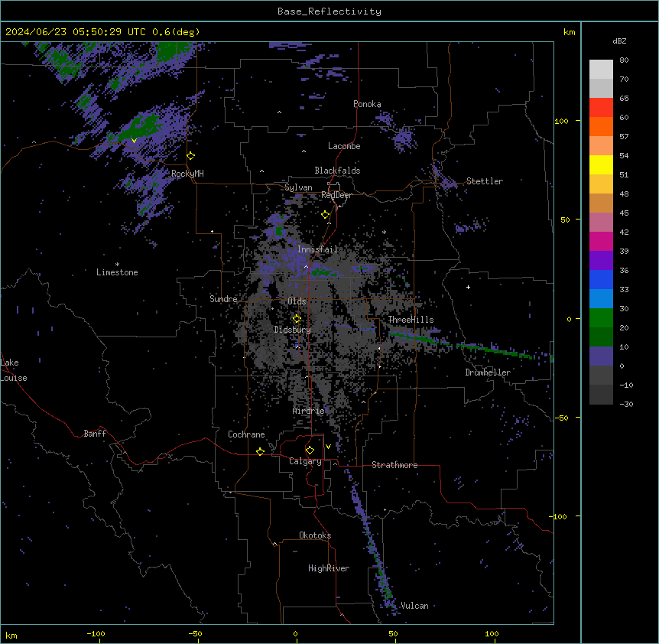Pick the Sundre label
The height and width of the screenshot is (644, 659).
point(223,299)
